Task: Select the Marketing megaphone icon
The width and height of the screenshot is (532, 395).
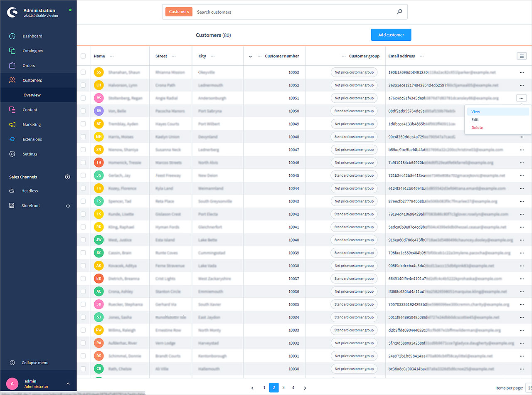Action: tap(12, 125)
